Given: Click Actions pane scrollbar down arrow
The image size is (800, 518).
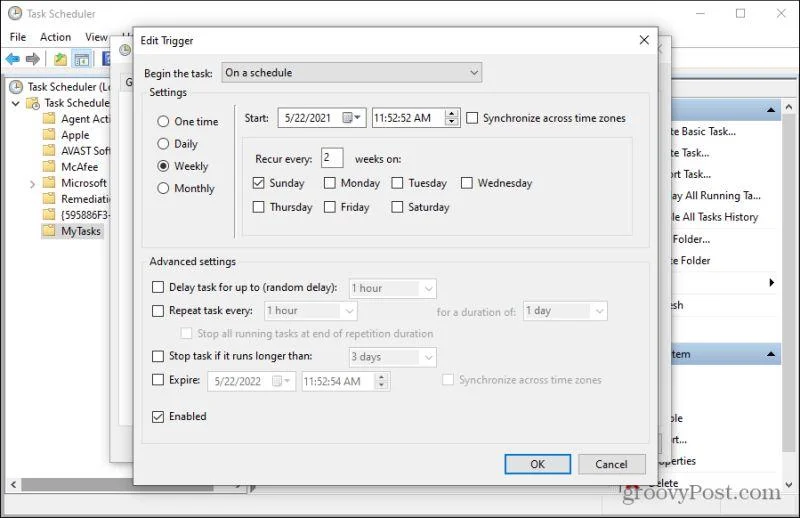Looking at the screenshot, I should click(x=789, y=484).
